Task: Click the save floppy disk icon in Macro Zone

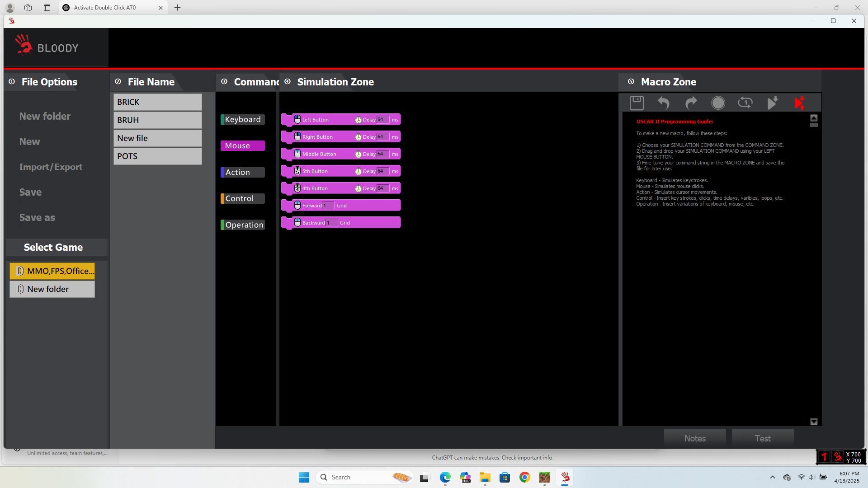Action: tap(637, 103)
